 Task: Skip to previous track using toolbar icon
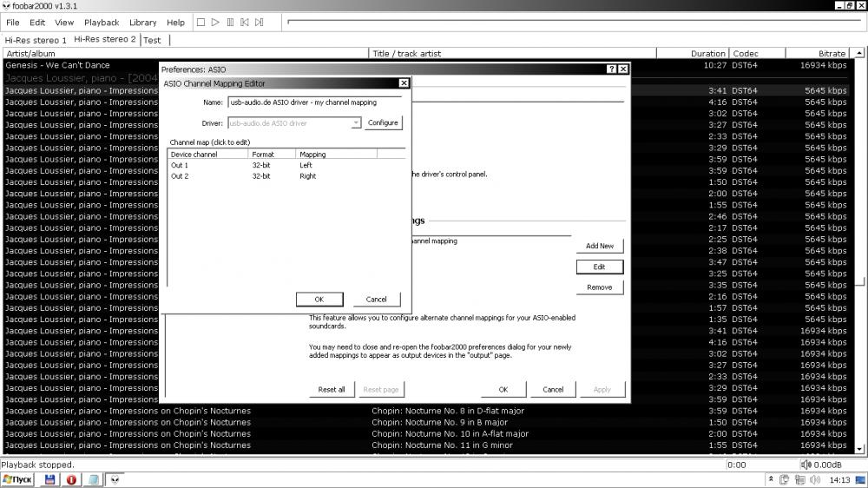245,23
